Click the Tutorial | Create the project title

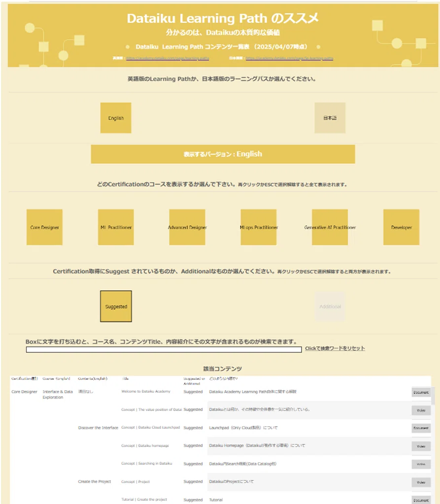click(144, 499)
